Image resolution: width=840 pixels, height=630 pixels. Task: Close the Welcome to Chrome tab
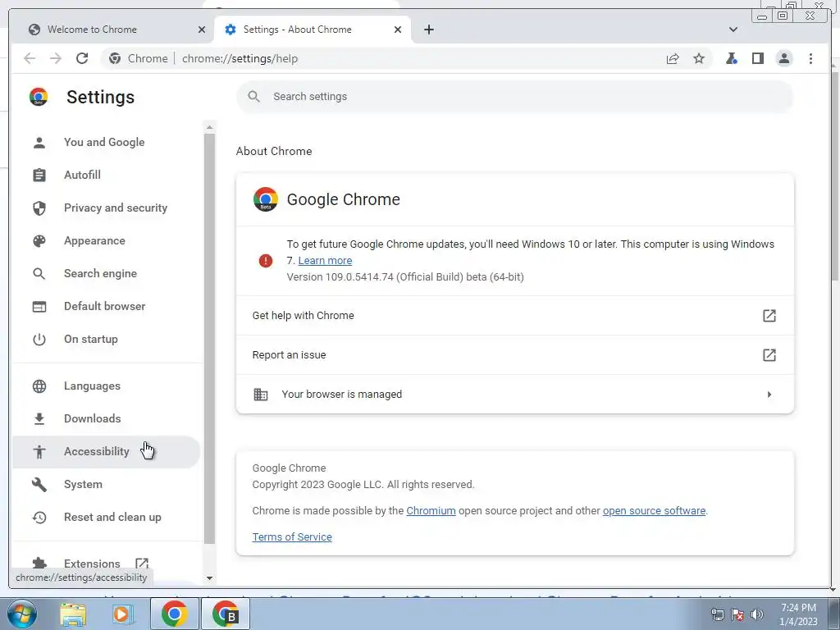pyautogui.click(x=202, y=30)
